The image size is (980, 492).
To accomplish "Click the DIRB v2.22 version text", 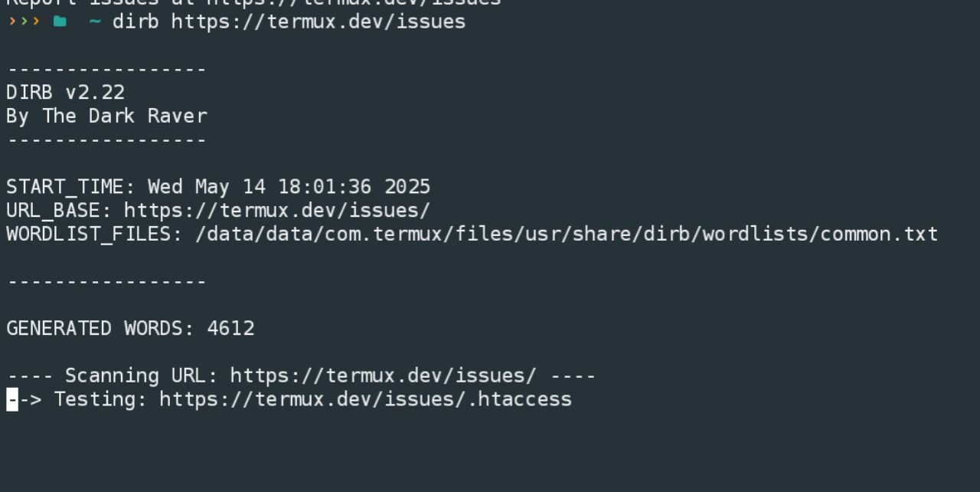I will 66,93.
